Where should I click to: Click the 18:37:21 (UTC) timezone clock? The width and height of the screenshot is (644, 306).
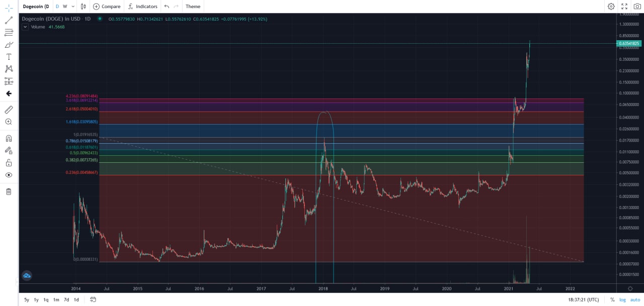coord(584,299)
